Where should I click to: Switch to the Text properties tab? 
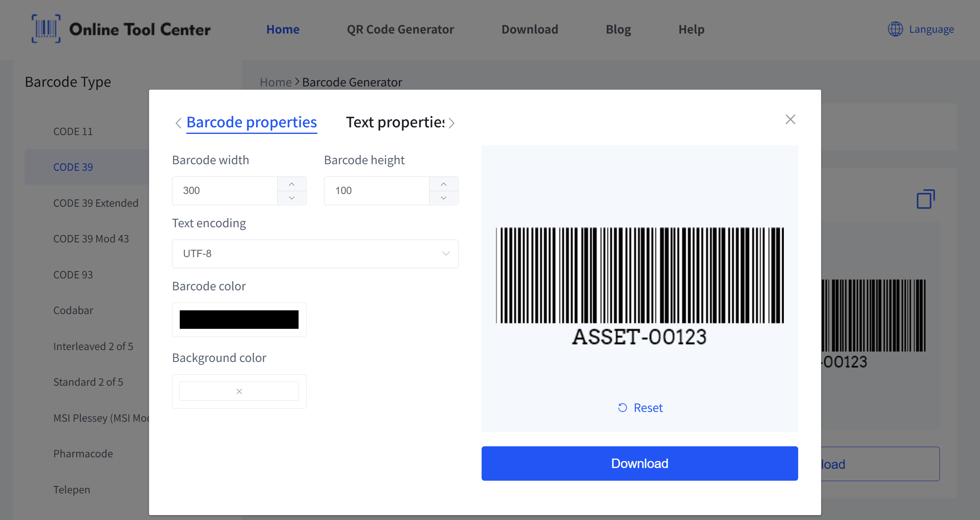coord(395,122)
